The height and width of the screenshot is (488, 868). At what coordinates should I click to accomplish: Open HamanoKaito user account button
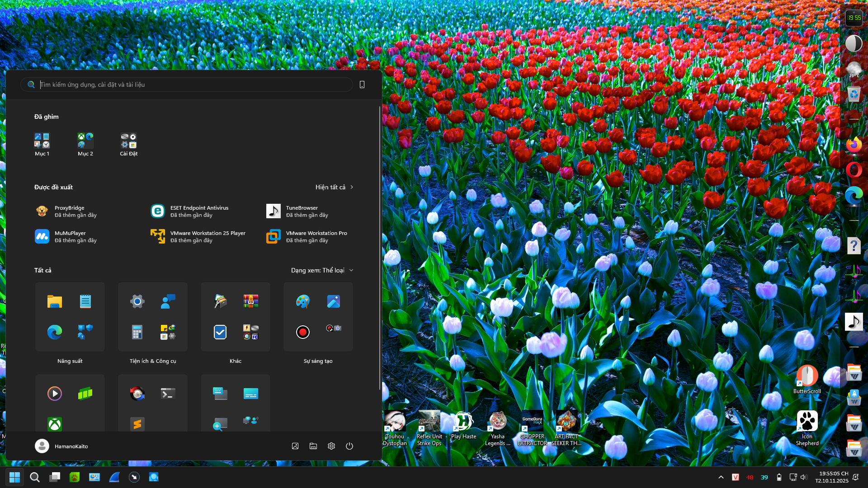tap(62, 446)
